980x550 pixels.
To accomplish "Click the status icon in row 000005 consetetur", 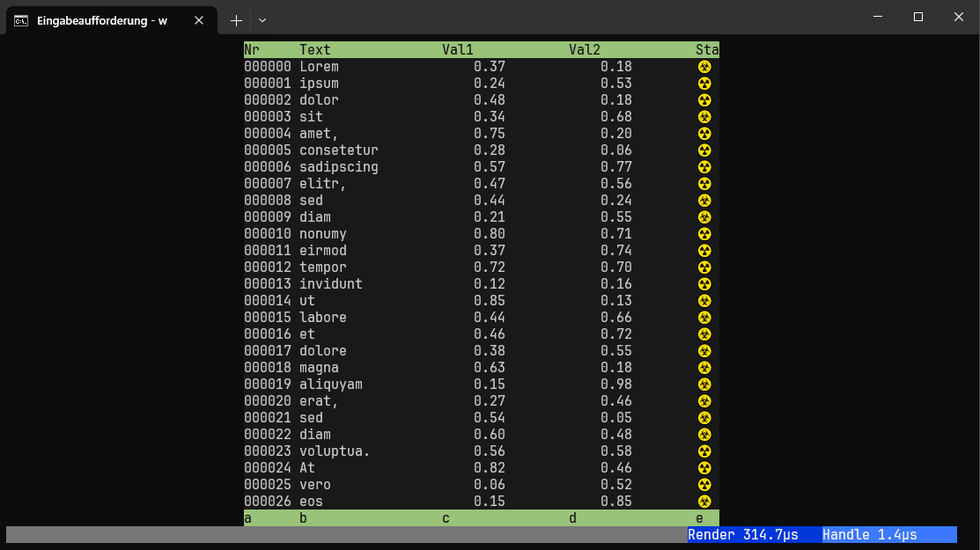I will click(x=704, y=150).
